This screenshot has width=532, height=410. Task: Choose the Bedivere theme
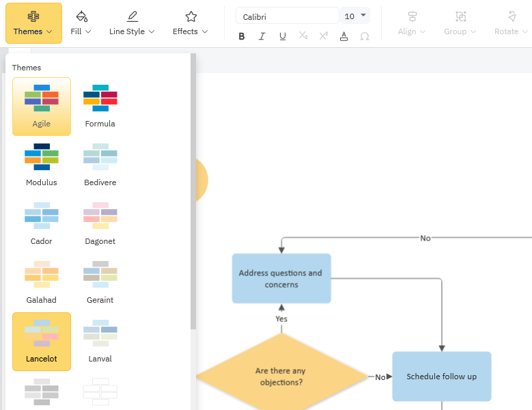click(100, 165)
